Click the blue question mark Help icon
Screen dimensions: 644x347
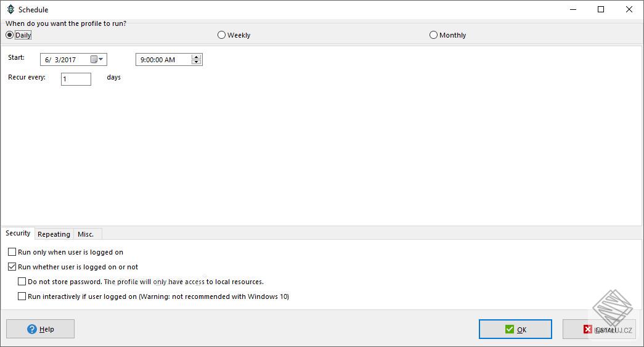[32, 329]
